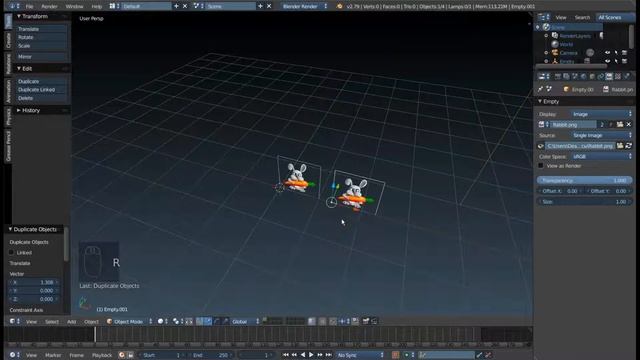Open the Render menu

49,7
